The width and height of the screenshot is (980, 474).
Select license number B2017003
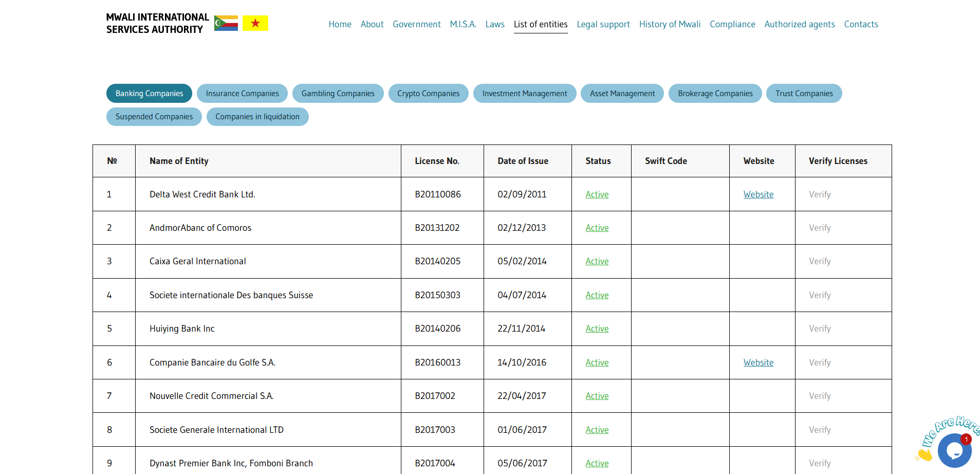(435, 430)
